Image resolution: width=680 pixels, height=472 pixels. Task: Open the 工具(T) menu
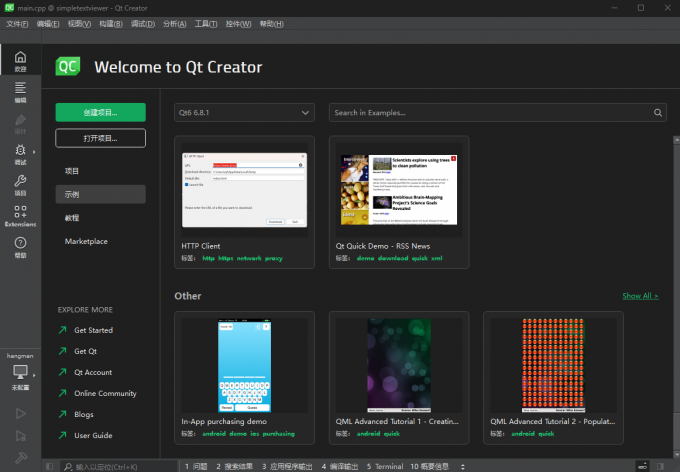(206, 23)
